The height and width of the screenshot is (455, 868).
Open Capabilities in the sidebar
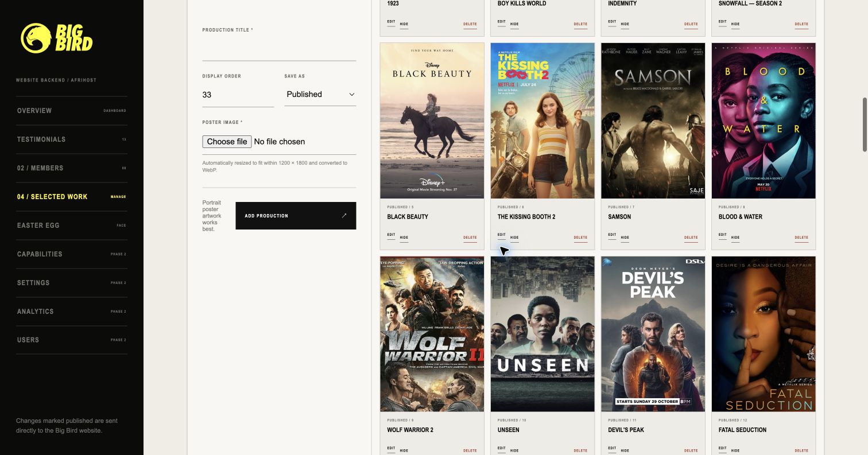pos(72,254)
